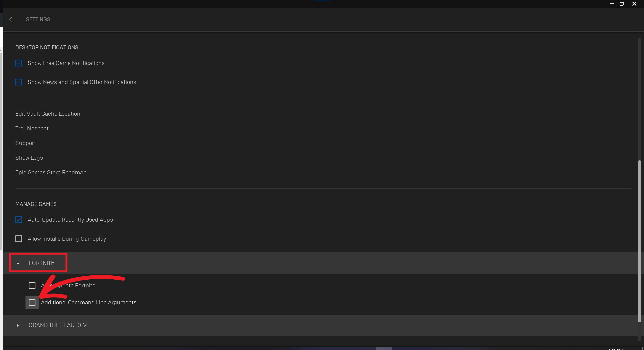Screen dimensions: 644x350
Task: Close the Epic Games launcher window
Action: coord(634,4)
